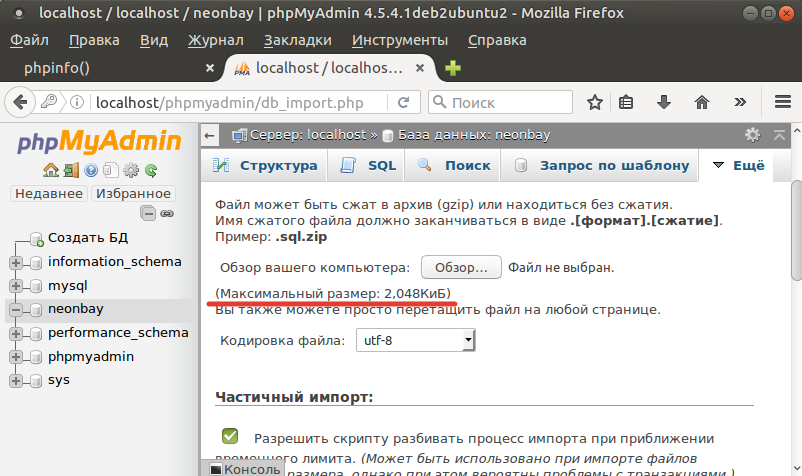Collapse the neonbay database node
This screenshot has width=802, height=476.
pyautogui.click(x=16, y=310)
